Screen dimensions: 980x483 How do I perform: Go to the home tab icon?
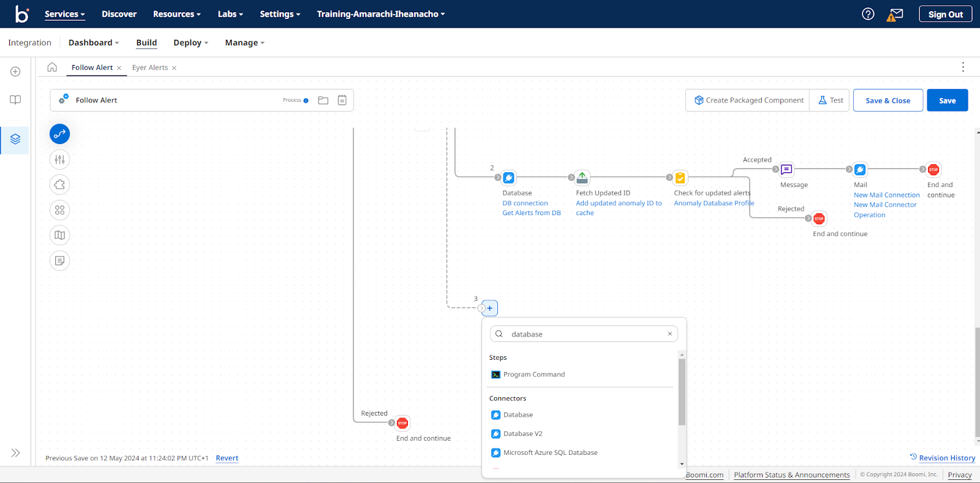click(52, 67)
